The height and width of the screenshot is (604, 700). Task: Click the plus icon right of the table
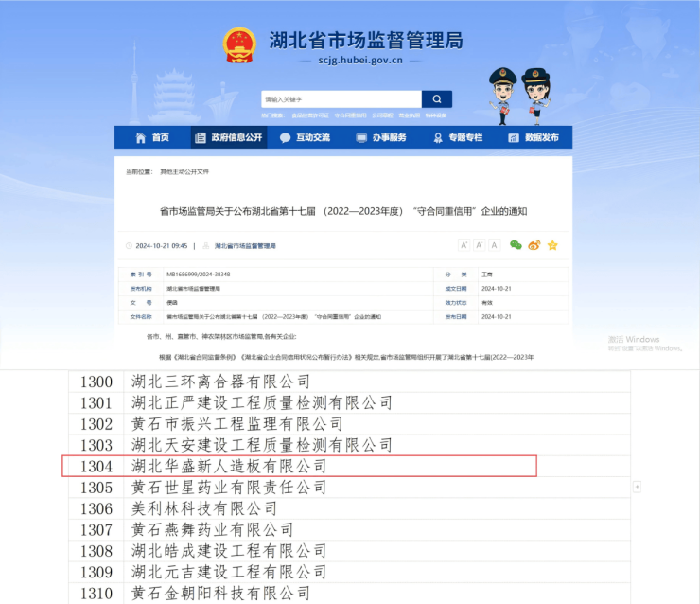point(637,487)
